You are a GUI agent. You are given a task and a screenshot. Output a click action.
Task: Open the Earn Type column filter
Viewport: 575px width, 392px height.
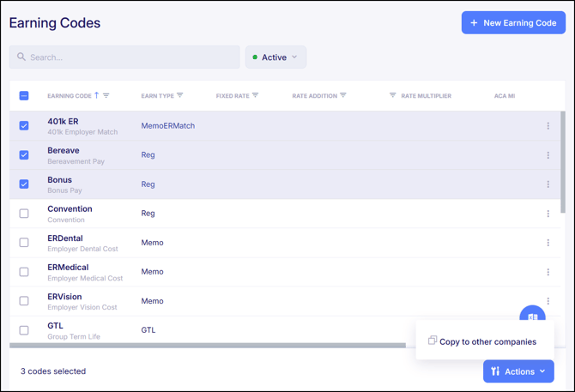(x=180, y=96)
